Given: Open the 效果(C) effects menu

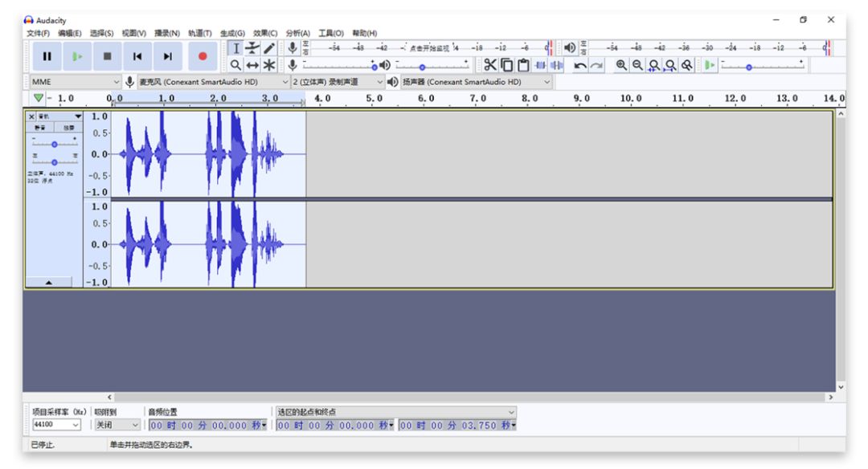Looking at the screenshot, I should 265,33.
